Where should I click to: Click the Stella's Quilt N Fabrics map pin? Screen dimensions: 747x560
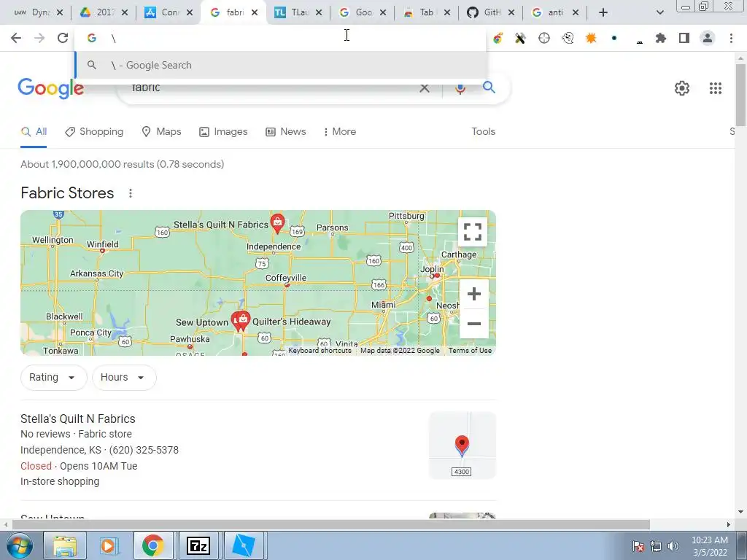[277, 223]
